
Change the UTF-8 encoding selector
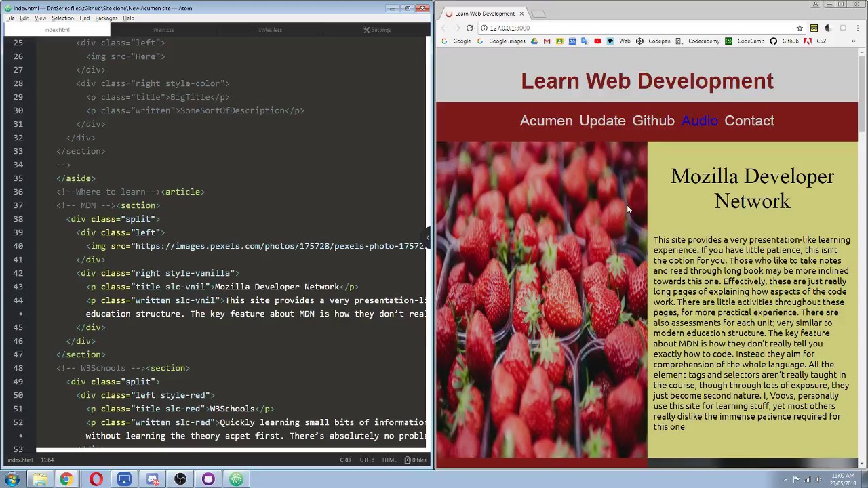tap(367, 460)
